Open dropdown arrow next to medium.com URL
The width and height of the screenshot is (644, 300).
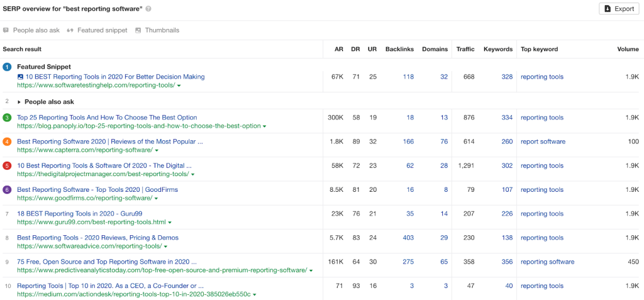[255, 295]
